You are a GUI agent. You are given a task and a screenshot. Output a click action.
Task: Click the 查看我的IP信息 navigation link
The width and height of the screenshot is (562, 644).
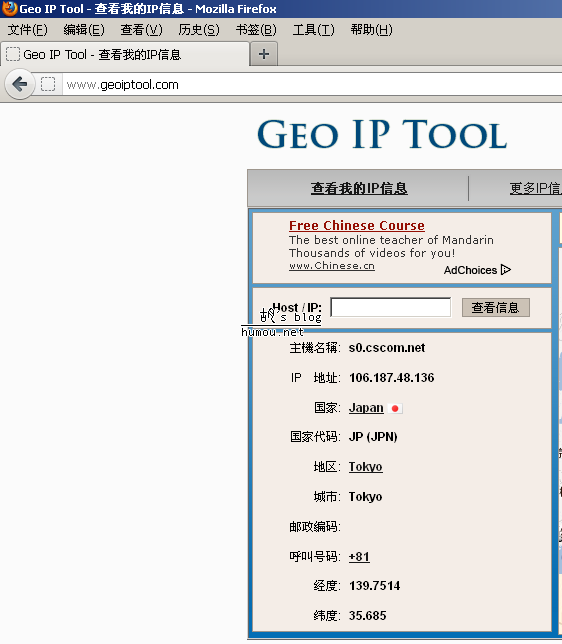(x=359, y=188)
